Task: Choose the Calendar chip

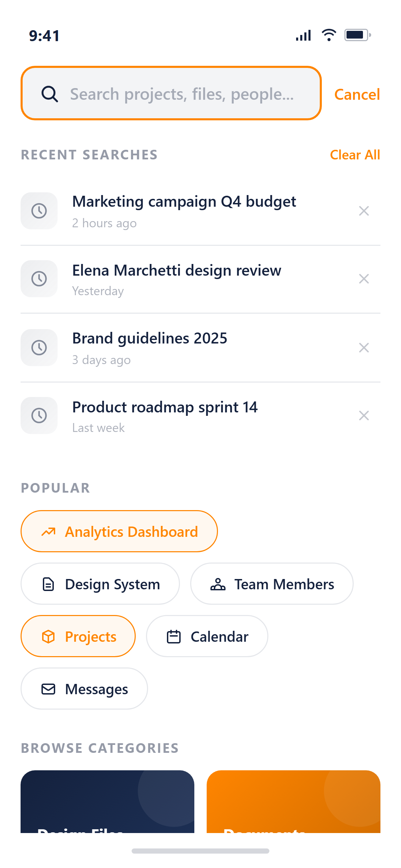Action: tap(207, 636)
